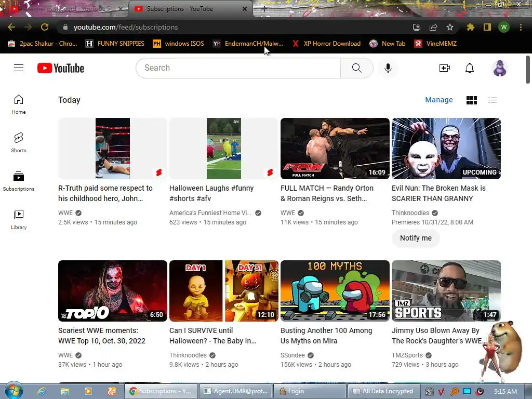The height and width of the screenshot is (399, 532).
Task: Bookmark this page with star icon
Action: (450, 27)
